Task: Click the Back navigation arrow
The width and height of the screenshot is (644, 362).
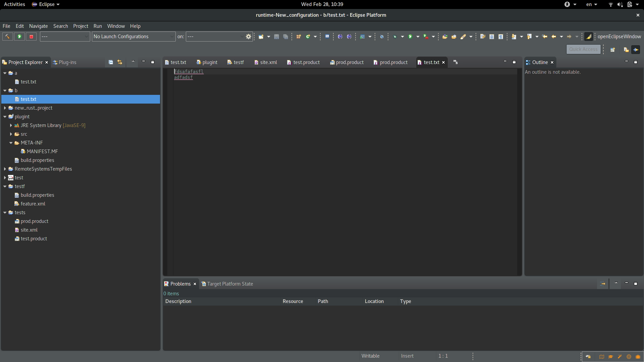Action: click(x=554, y=37)
